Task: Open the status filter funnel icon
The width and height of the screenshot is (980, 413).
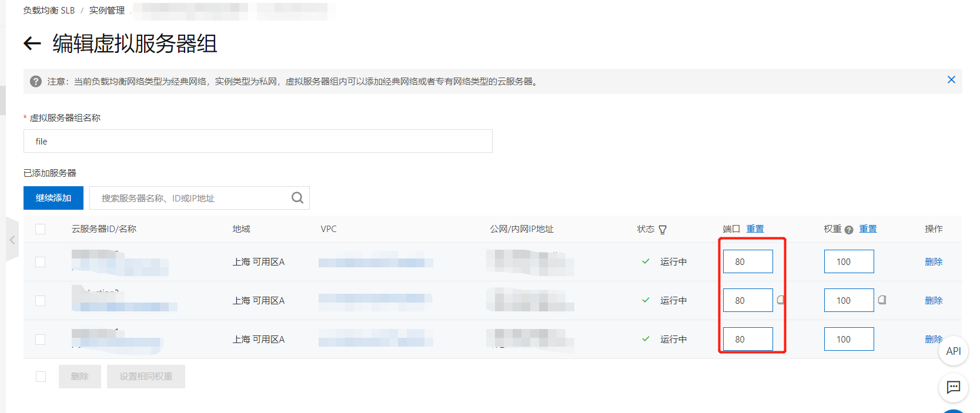Action: coord(663,230)
